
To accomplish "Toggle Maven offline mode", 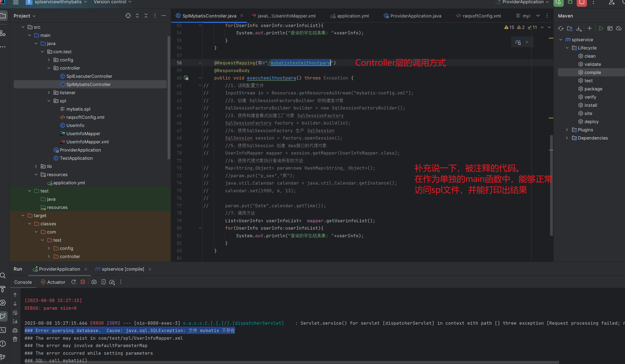I will tap(619, 28).
